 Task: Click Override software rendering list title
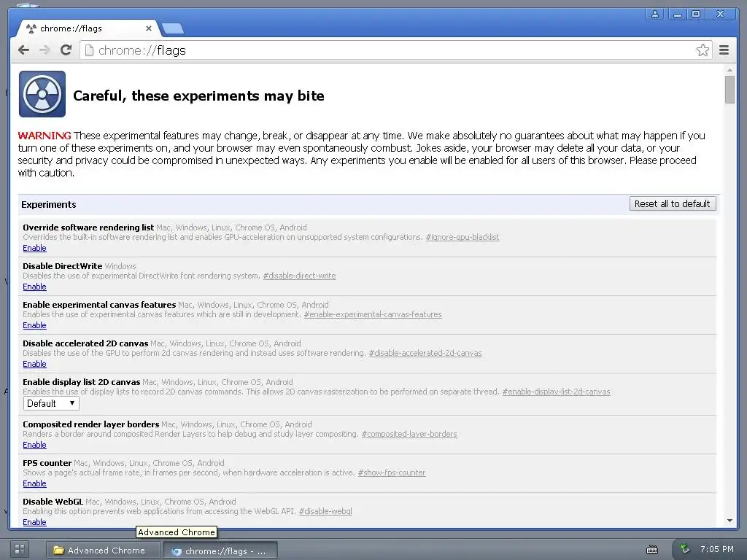coord(88,227)
